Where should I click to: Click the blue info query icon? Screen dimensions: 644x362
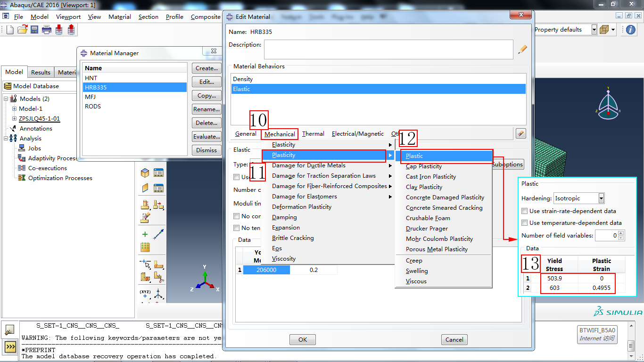point(630,30)
